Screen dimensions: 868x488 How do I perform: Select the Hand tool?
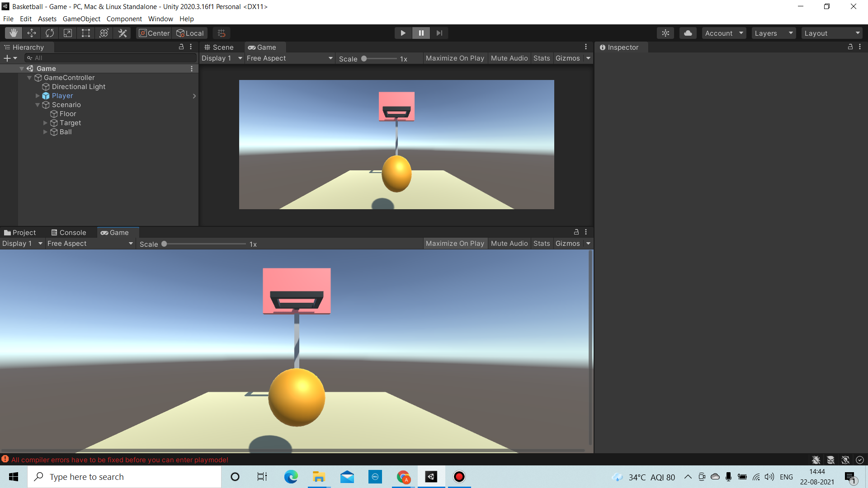[14, 33]
